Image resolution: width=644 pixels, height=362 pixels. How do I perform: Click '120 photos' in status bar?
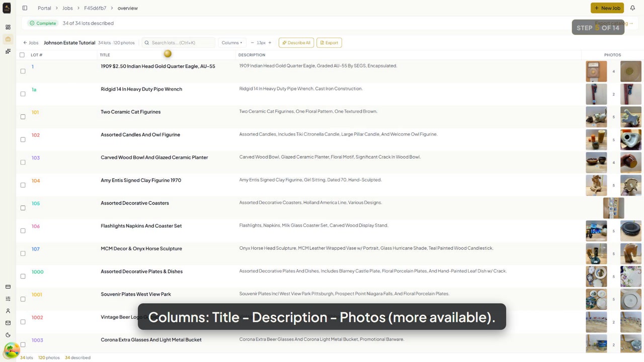pos(49,357)
